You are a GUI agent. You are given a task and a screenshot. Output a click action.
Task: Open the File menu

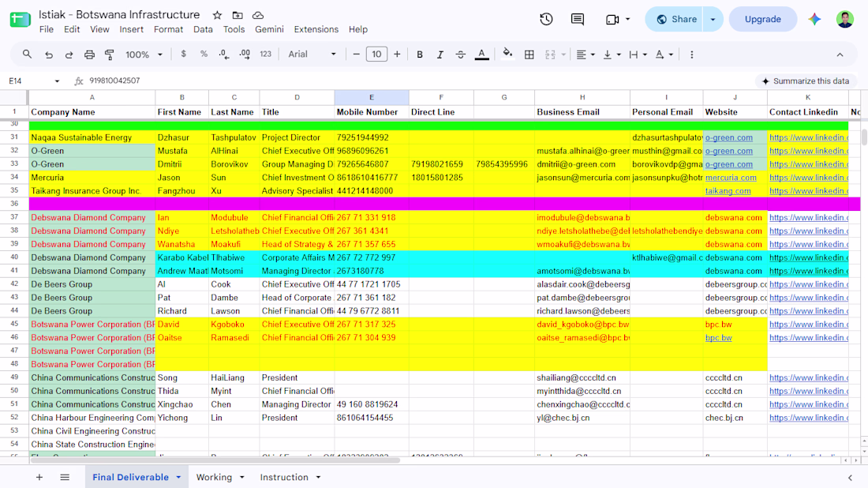[x=47, y=29]
